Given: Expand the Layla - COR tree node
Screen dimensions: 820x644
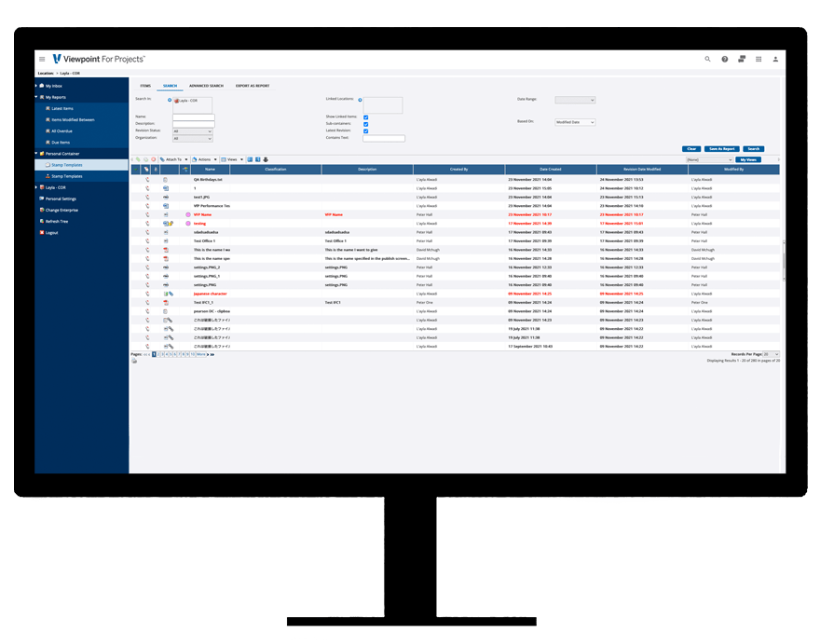Looking at the screenshot, I should coord(36,187).
